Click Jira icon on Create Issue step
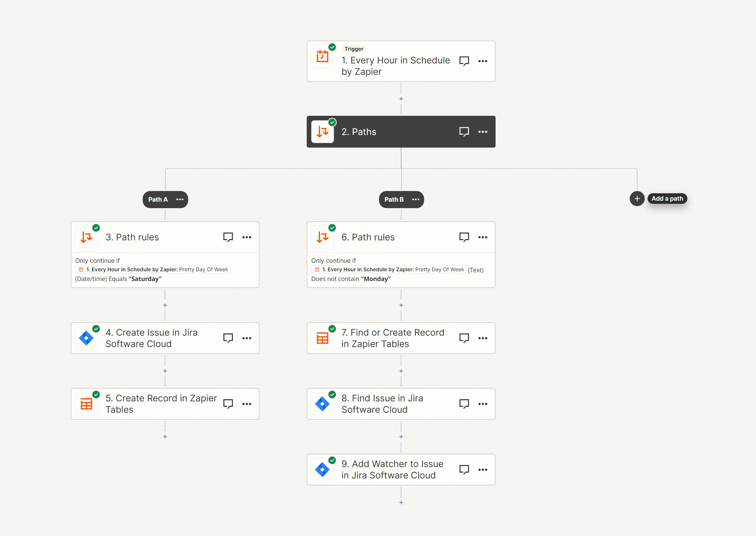756x536 pixels. point(86,338)
